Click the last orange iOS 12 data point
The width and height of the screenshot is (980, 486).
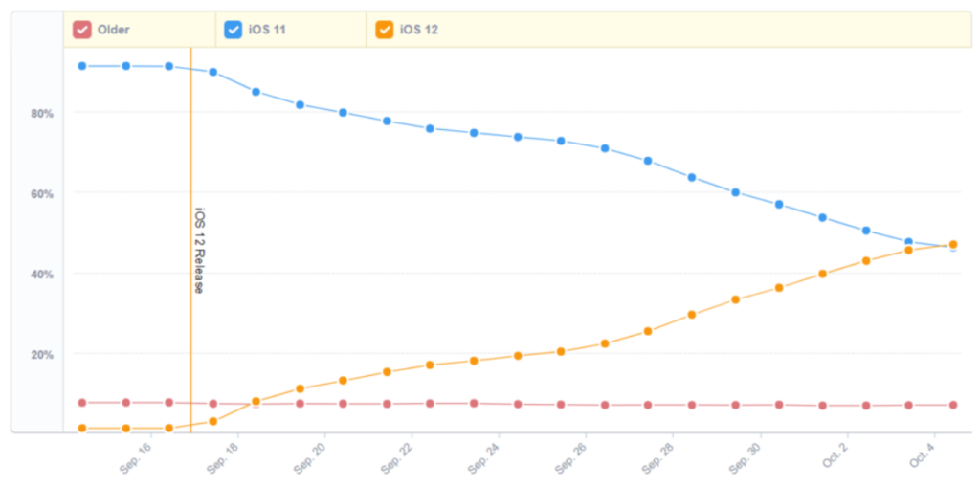point(952,245)
